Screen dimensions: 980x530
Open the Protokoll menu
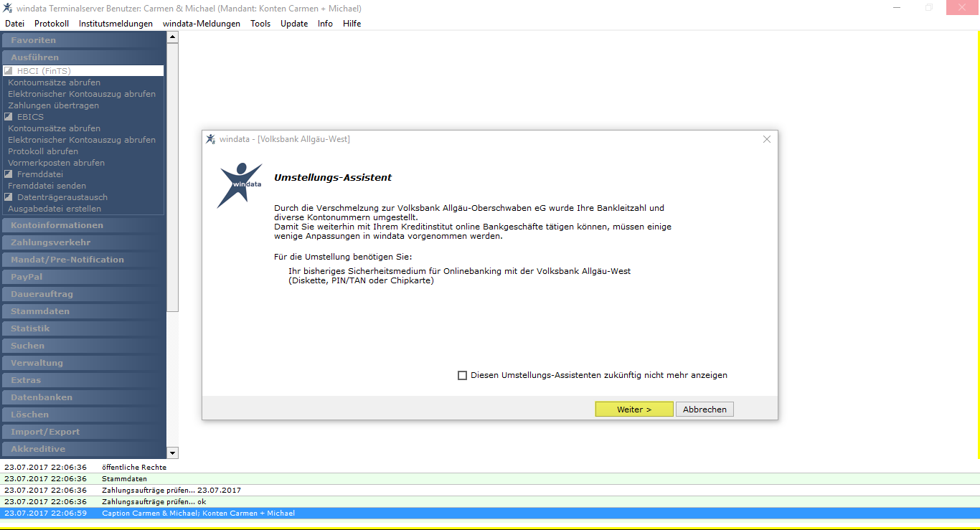point(52,24)
